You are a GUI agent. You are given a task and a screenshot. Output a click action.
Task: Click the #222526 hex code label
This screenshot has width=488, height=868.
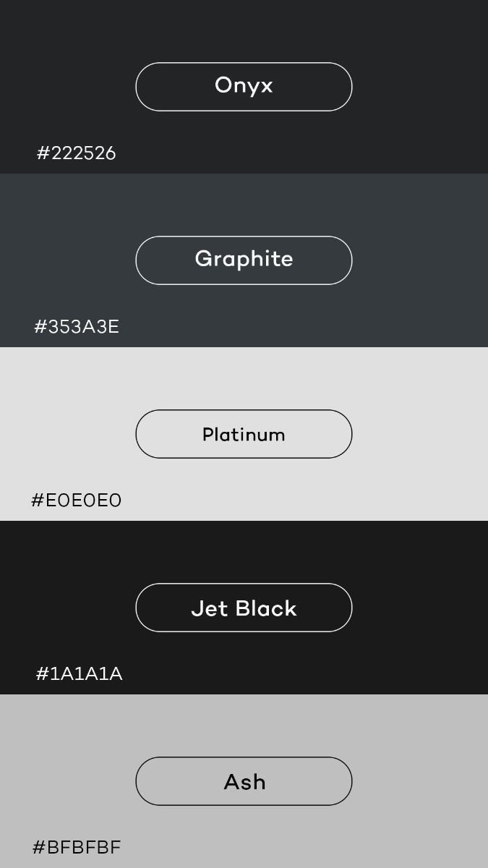tap(77, 153)
